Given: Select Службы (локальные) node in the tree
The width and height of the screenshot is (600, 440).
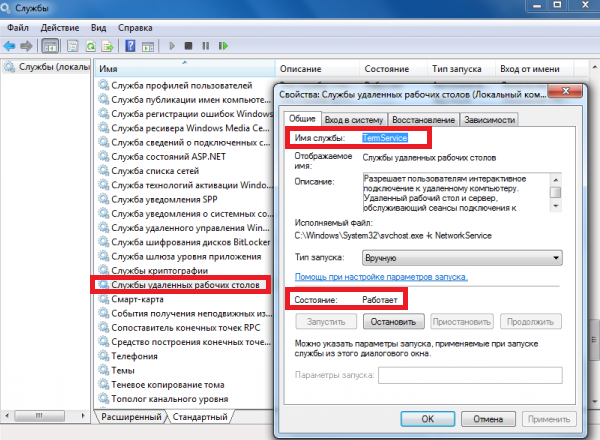Looking at the screenshot, I should point(47,67).
